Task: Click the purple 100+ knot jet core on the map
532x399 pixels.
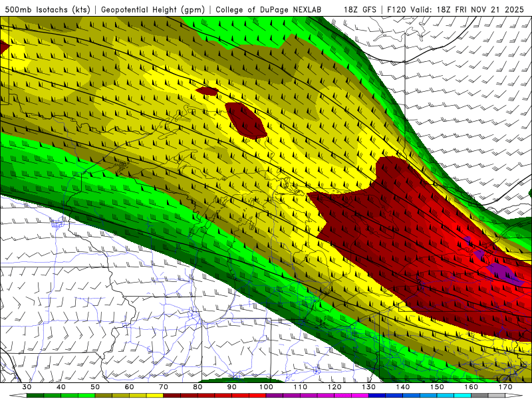Action: (504, 273)
